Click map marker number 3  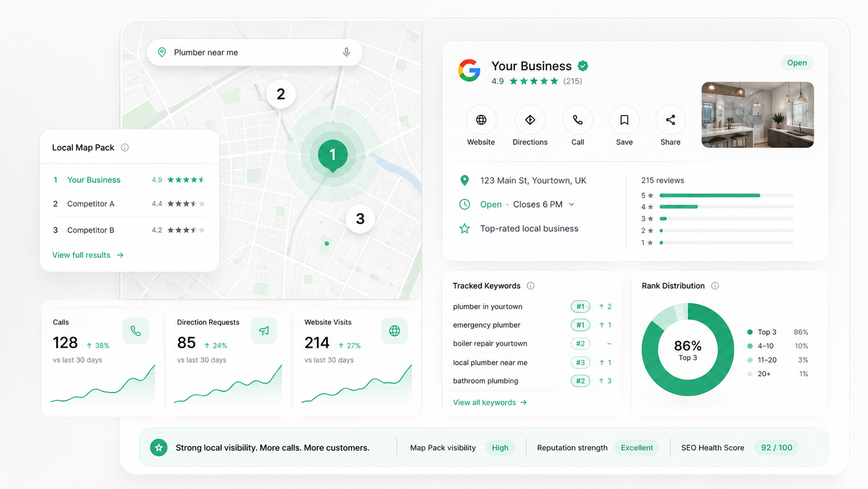tap(360, 219)
